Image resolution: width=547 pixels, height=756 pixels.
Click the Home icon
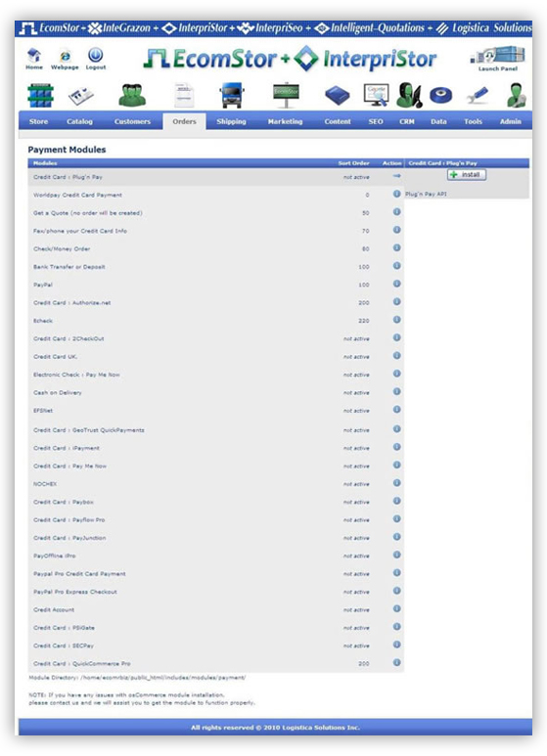pos(34,55)
